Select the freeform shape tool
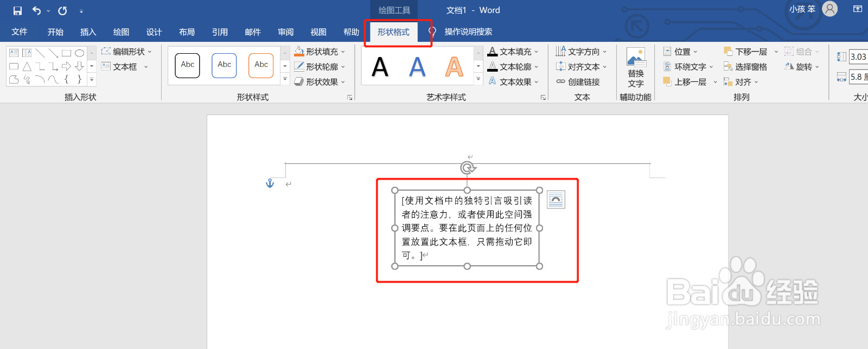The width and height of the screenshot is (868, 349). (14, 79)
